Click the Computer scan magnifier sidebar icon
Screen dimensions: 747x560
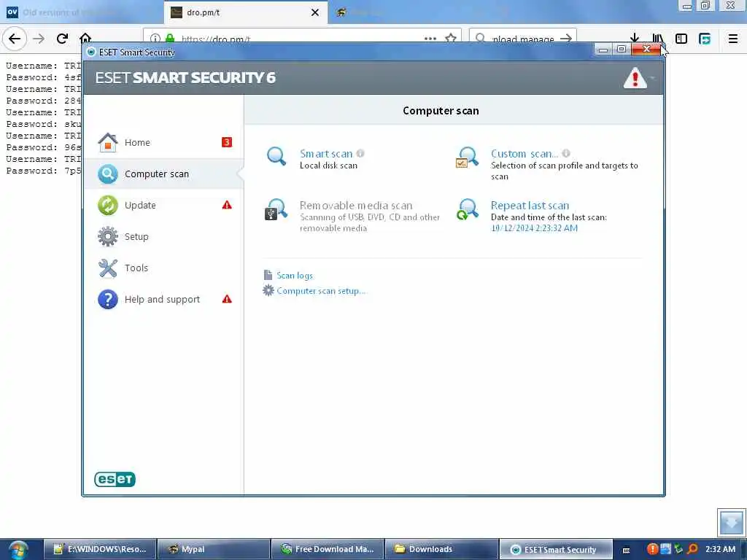click(108, 174)
